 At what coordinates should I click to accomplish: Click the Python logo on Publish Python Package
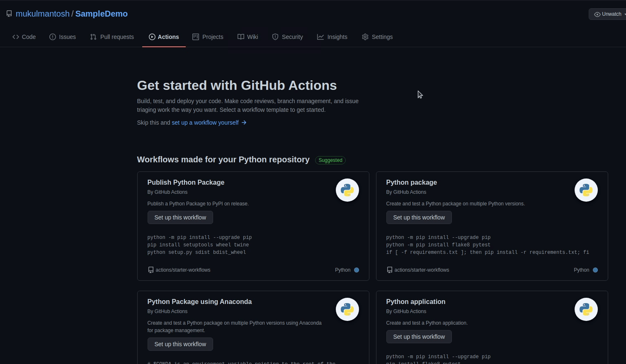347,190
